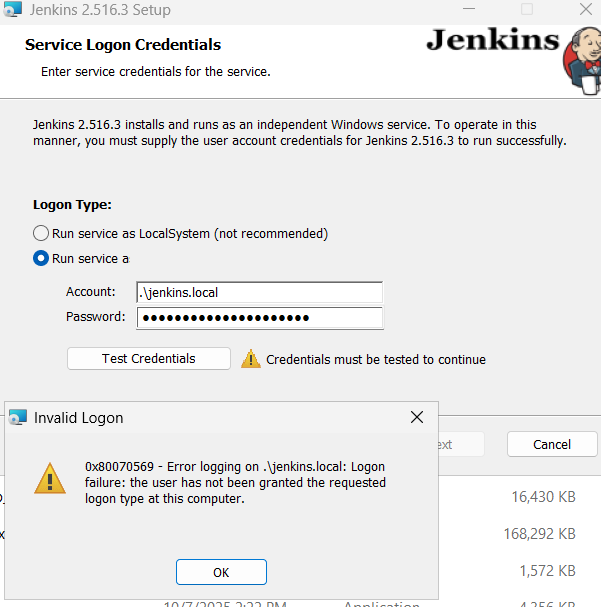Screen dimensions: 601x607
Task: Select the Run service as user radio button
Action: point(41,258)
